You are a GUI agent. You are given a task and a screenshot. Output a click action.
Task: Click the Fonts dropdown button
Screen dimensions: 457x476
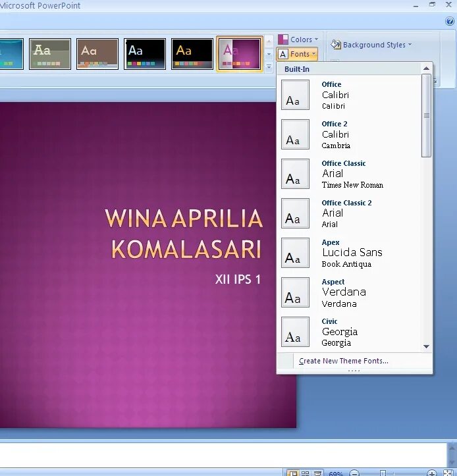[x=297, y=54]
